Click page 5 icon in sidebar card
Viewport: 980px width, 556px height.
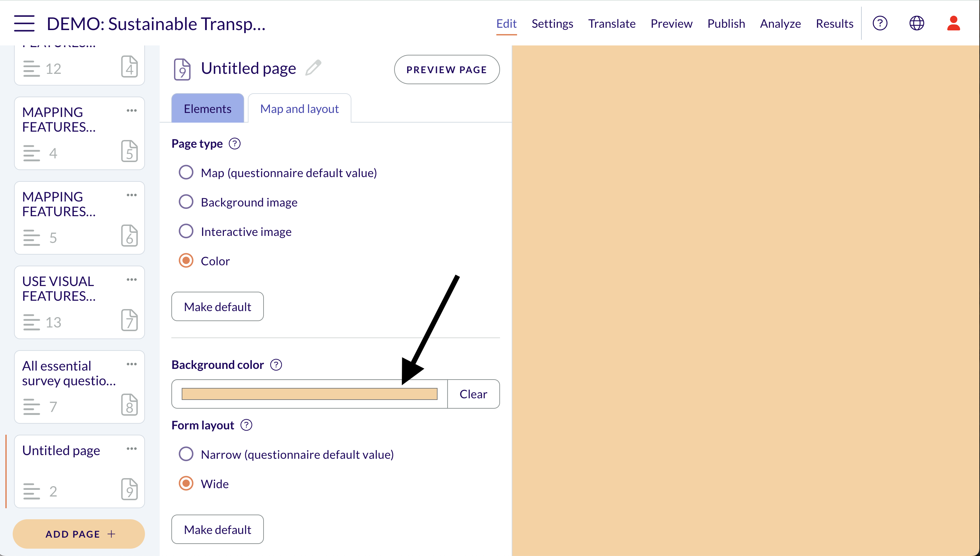[129, 151]
